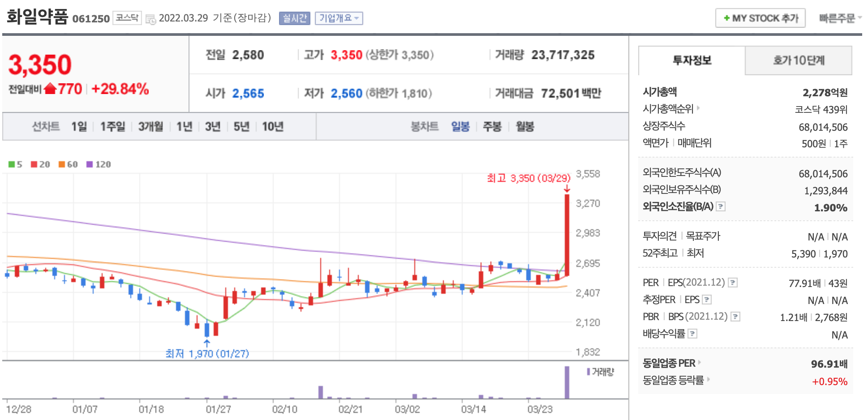Click the red up-arrow price change icon
The image size is (868, 420).
(x=50, y=89)
